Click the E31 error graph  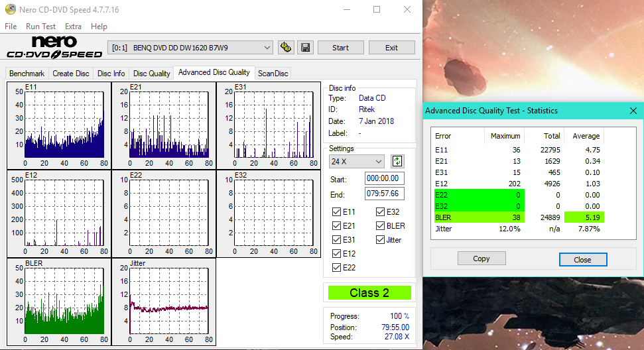click(x=269, y=125)
